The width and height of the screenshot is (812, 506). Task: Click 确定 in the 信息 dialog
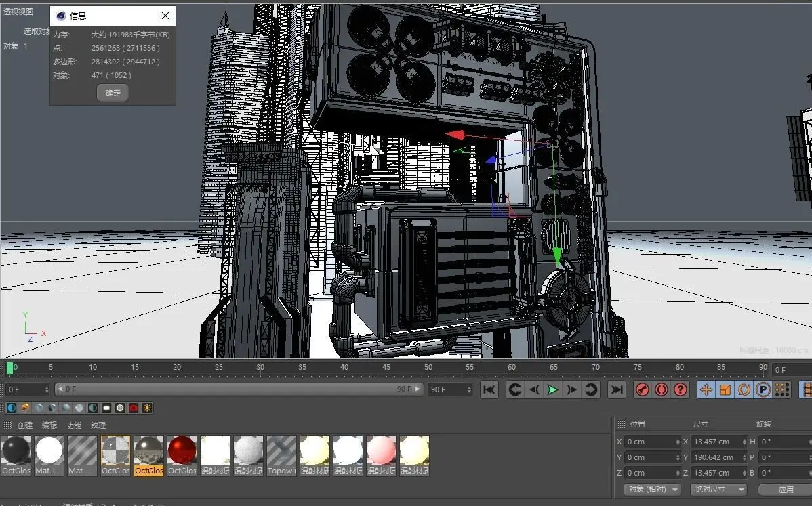113,93
